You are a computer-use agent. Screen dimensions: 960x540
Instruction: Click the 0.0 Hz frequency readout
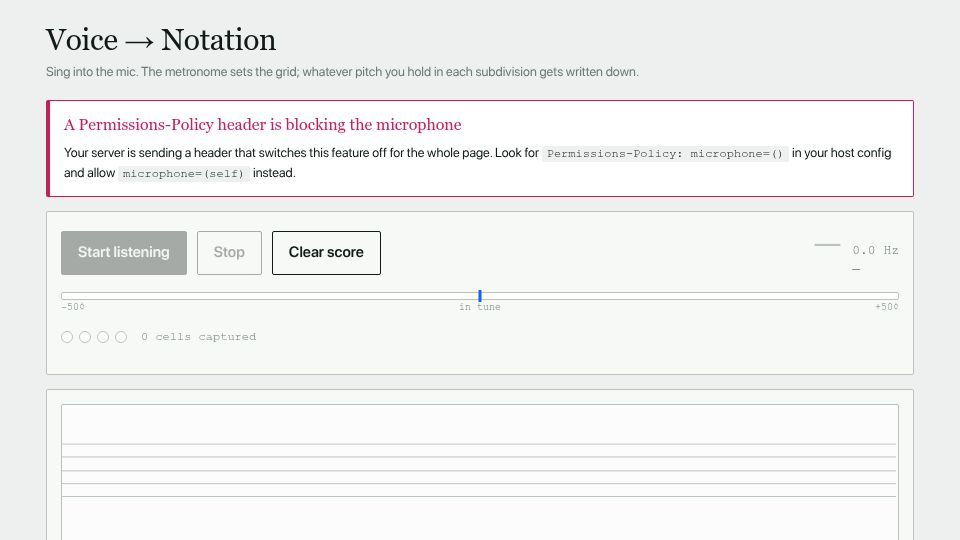[x=876, y=250]
